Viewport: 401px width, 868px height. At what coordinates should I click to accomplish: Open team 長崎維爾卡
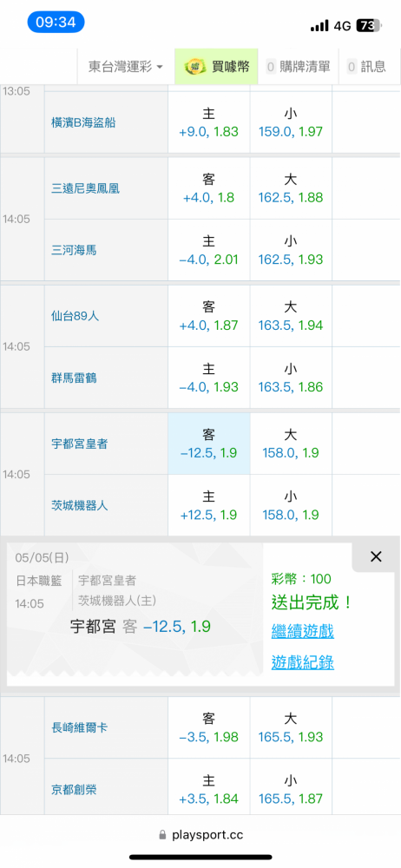coord(79,728)
